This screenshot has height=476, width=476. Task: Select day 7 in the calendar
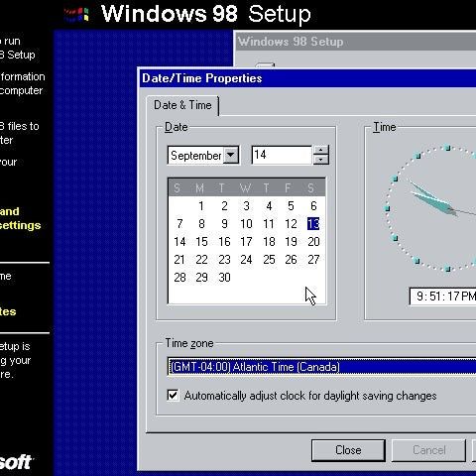coord(179,224)
